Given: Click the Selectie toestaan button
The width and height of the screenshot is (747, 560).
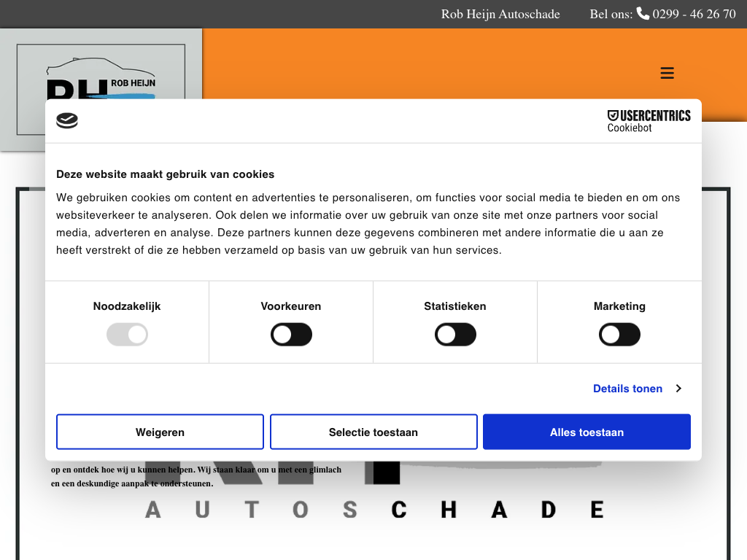Looking at the screenshot, I should pos(373,432).
